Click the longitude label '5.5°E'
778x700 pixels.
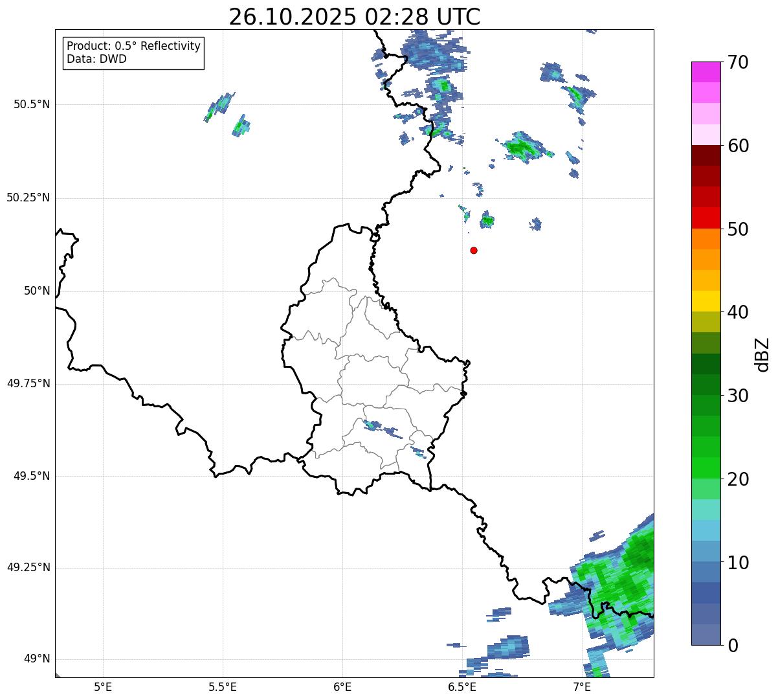click(223, 686)
